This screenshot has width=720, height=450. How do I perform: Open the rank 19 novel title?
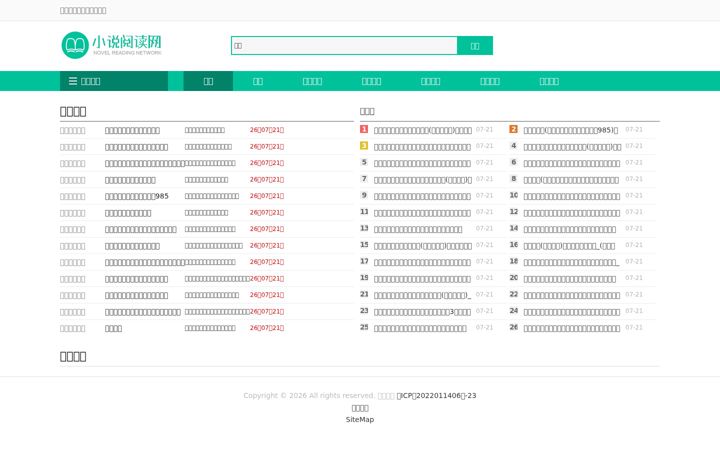(422, 279)
